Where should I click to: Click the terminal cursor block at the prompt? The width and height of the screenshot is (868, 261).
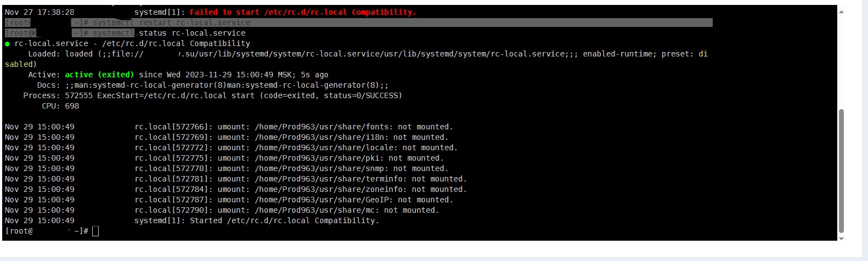(x=95, y=231)
